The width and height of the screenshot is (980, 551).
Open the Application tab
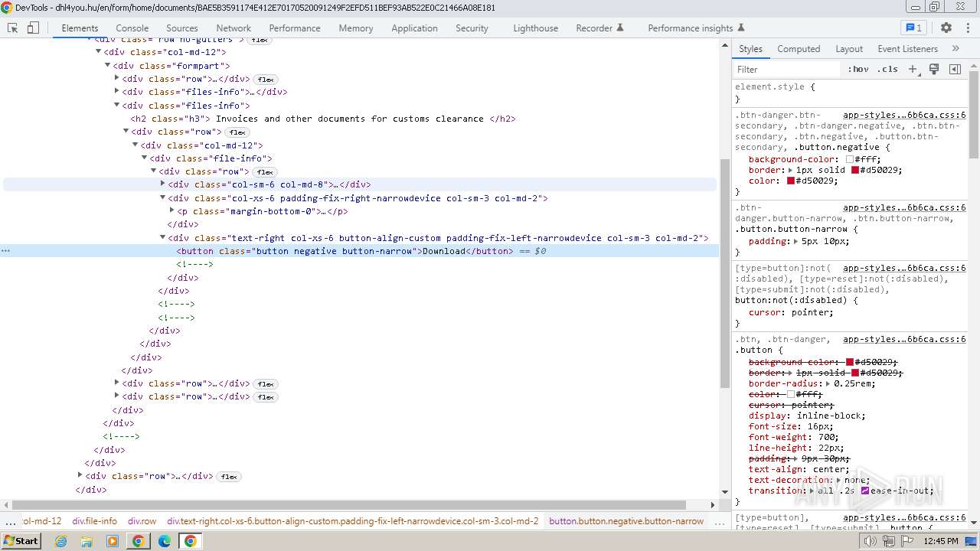coord(414,28)
